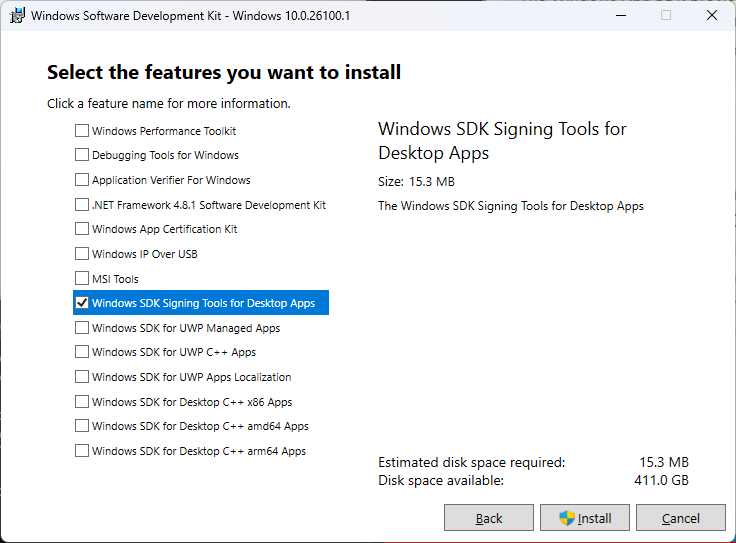Screen dimensions: 736x543
Task: Click the 'Size: 15.3 MB' text
Action: (x=416, y=182)
